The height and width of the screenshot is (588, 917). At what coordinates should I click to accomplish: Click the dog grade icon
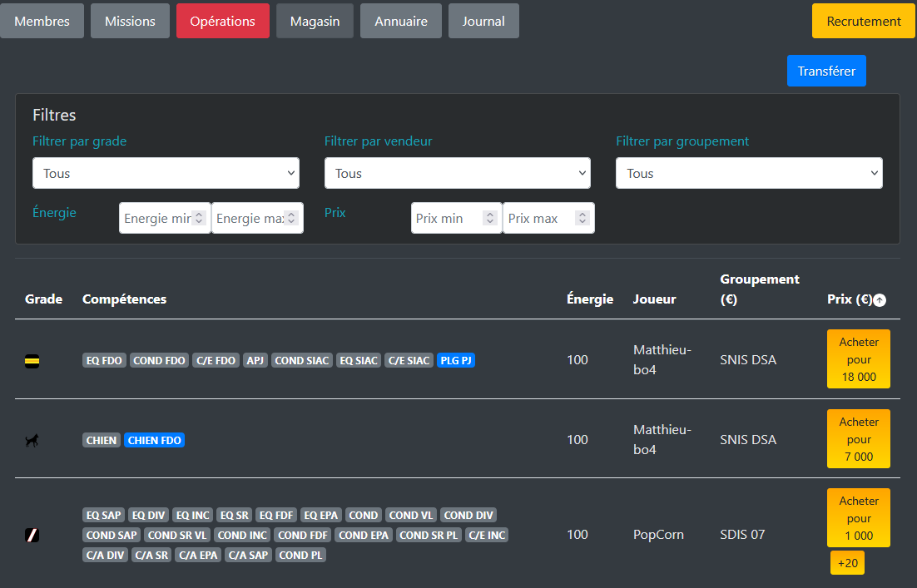32,441
